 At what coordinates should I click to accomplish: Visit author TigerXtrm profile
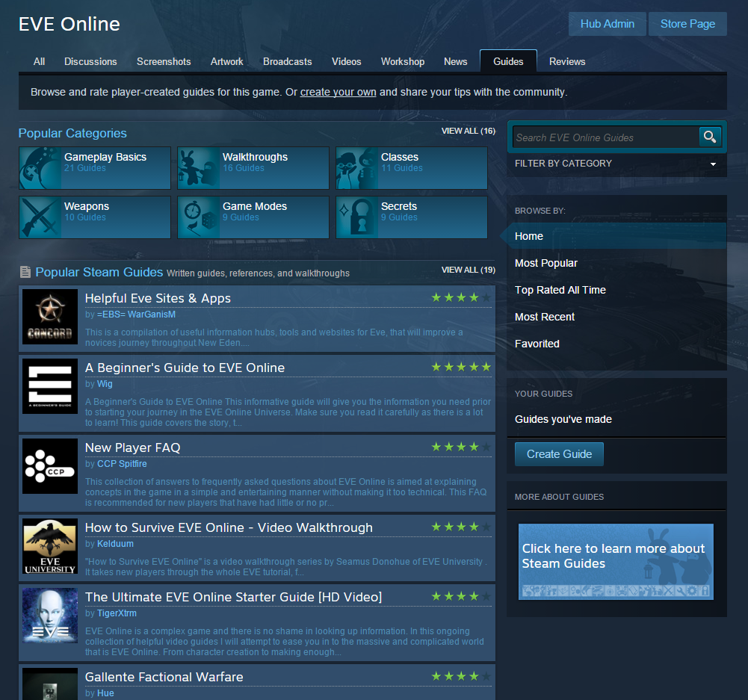pyautogui.click(x=117, y=613)
